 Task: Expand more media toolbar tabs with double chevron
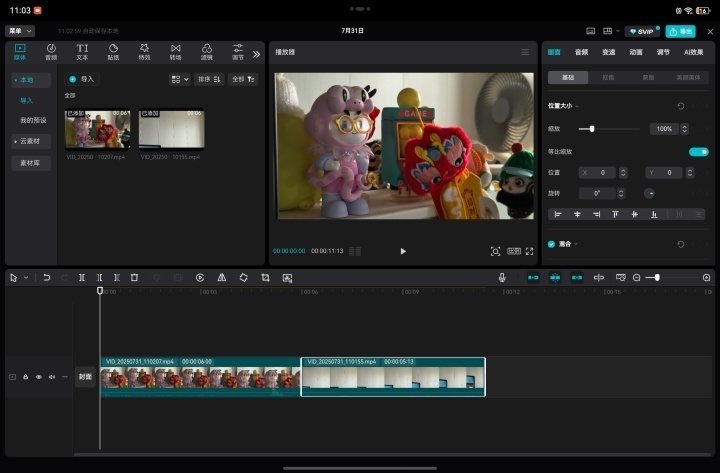(x=256, y=54)
